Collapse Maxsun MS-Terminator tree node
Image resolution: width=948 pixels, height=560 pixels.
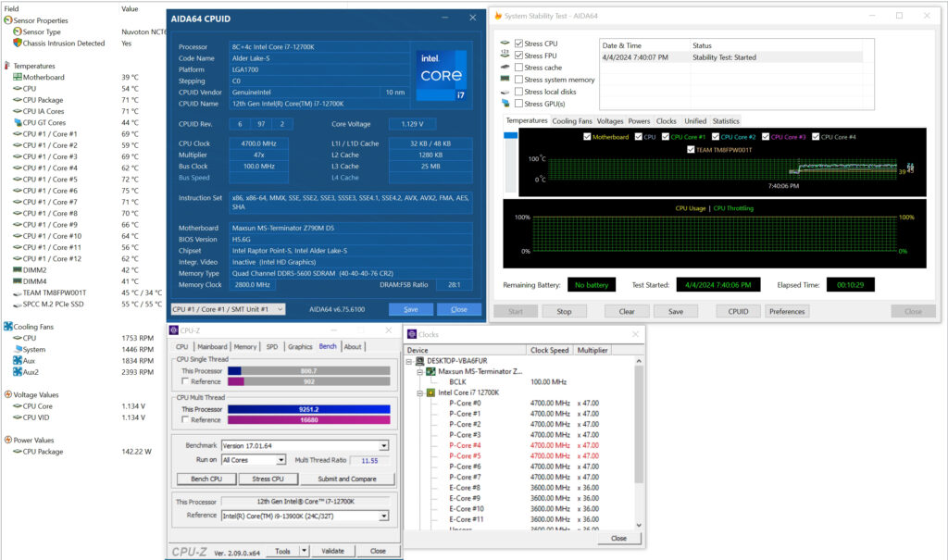point(419,371)
